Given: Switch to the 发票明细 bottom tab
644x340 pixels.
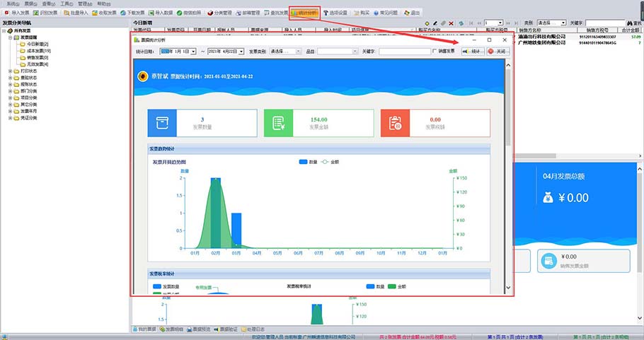Looking at the screenshot, I should click(172, 329).
